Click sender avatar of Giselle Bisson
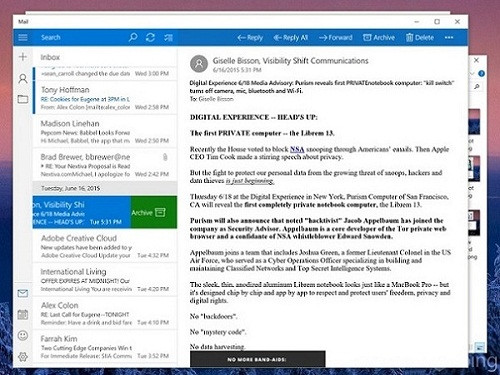Image resolution: width=500 pixels, height=375 pixels. coord(199,64)
